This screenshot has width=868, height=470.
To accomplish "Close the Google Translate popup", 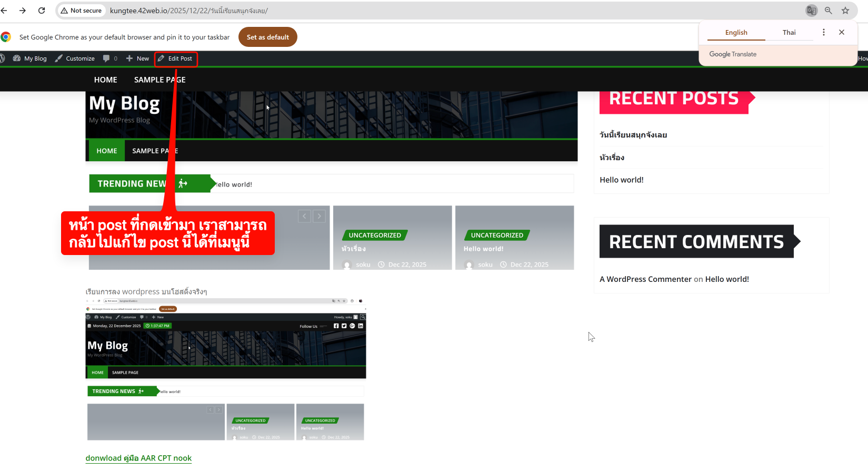I will 842,32.
